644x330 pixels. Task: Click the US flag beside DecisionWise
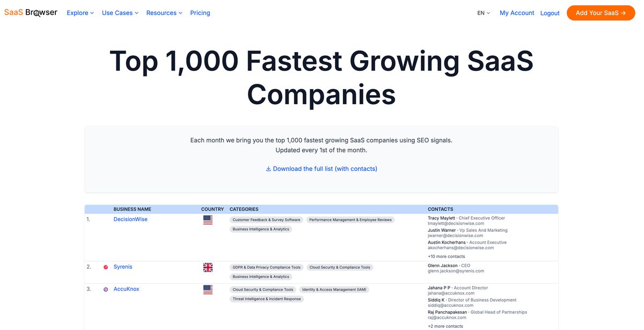tap(208, 219)
